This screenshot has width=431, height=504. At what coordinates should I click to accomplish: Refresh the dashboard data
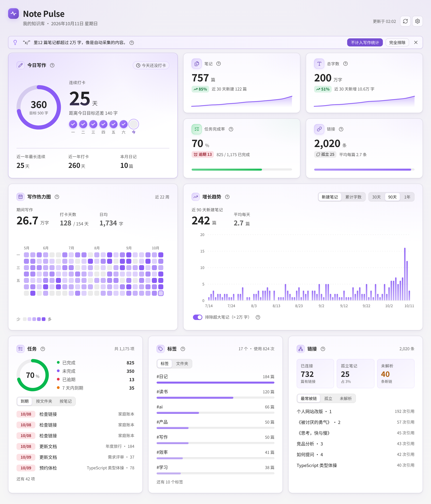click(405, 21)
